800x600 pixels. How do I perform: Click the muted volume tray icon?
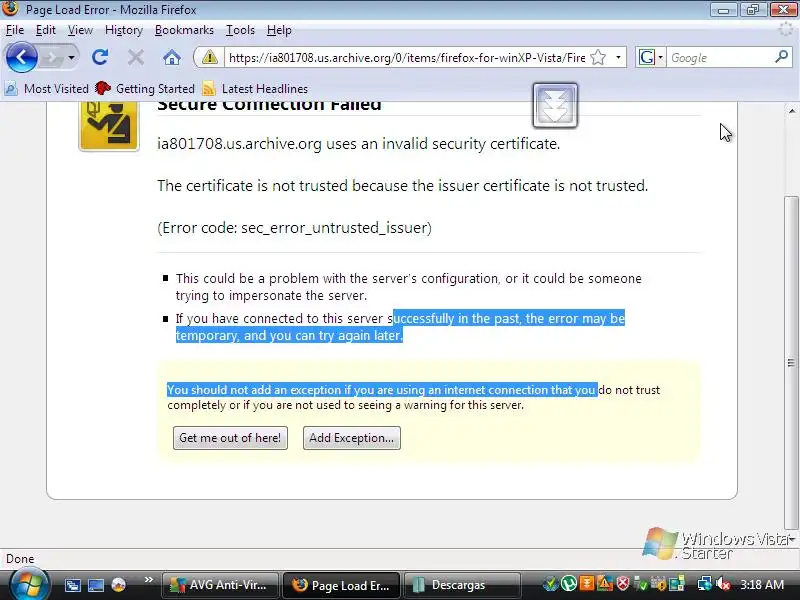pyautogui.click(x=723, y=584)
